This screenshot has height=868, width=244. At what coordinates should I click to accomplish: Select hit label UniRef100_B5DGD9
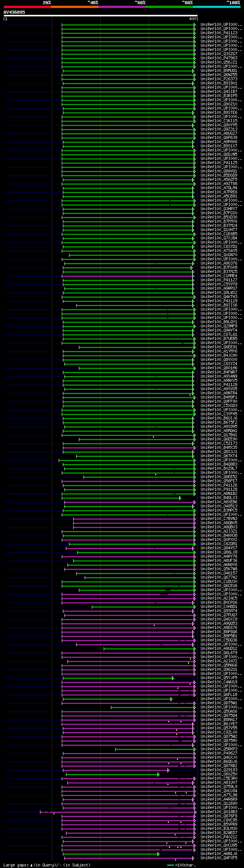[x=219, y=175]
